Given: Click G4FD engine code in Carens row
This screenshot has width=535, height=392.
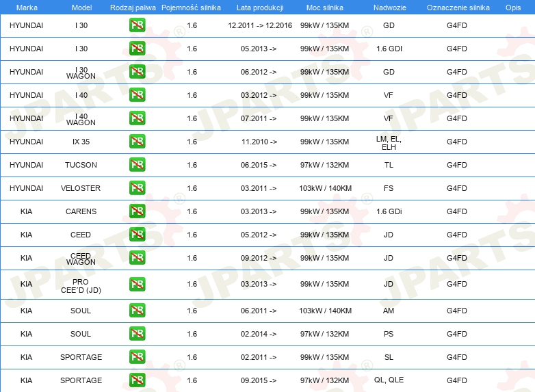Looking at the screenshot, I should click(456, 211).
